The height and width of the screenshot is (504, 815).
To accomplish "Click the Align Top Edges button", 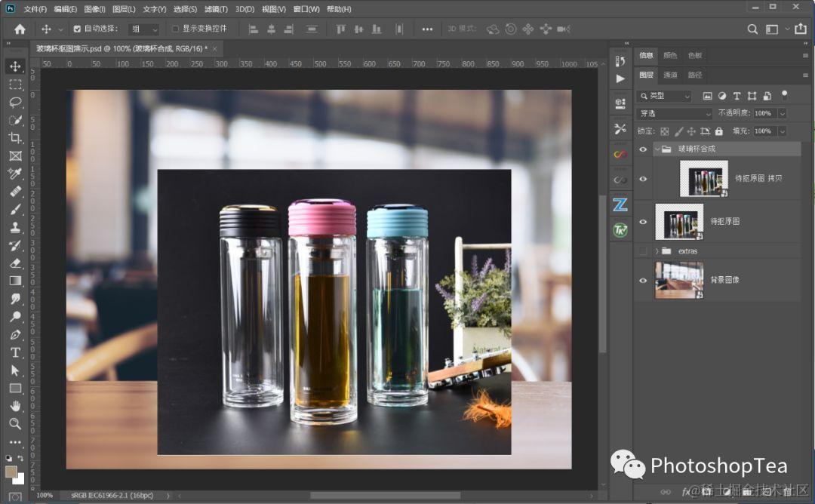I will tap(340, 29).
